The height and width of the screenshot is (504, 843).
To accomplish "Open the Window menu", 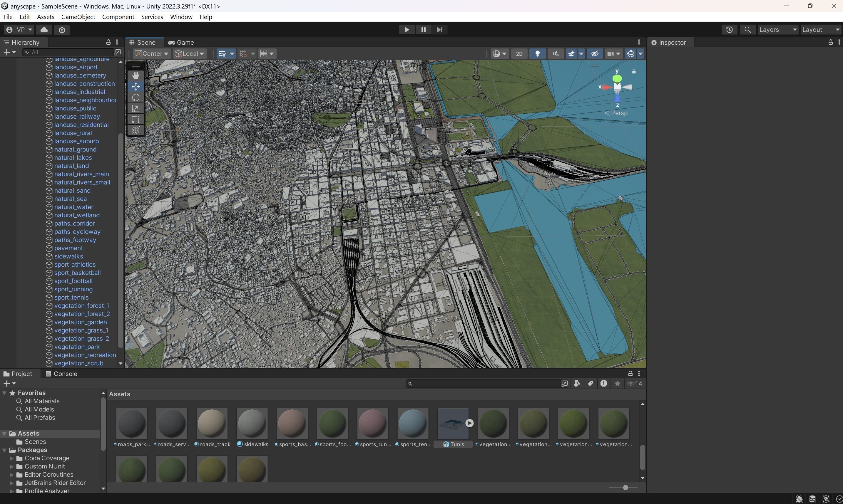I will click(181, 17).
